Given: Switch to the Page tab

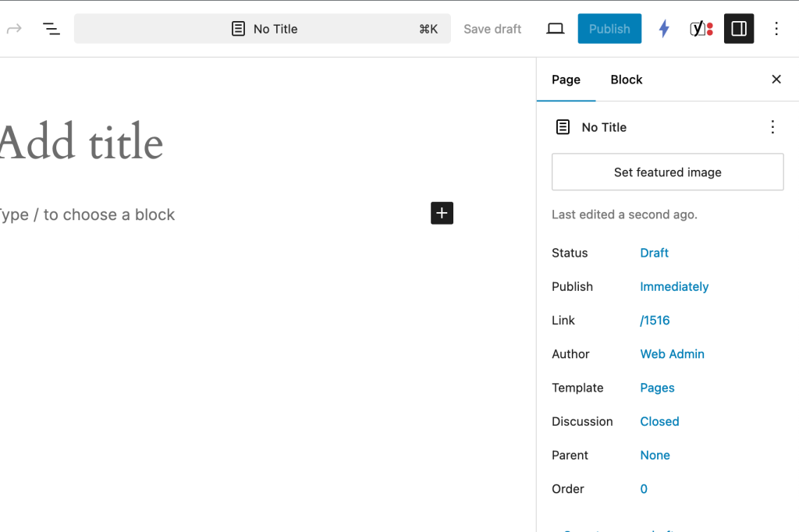Looking at the screenshot, I should [x=566, y=80].
